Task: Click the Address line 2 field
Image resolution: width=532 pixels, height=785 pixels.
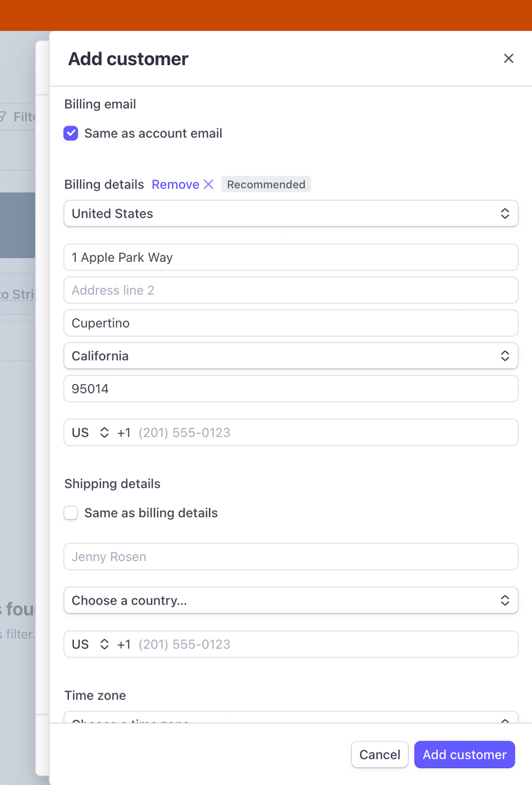Action: coord(291,290)
